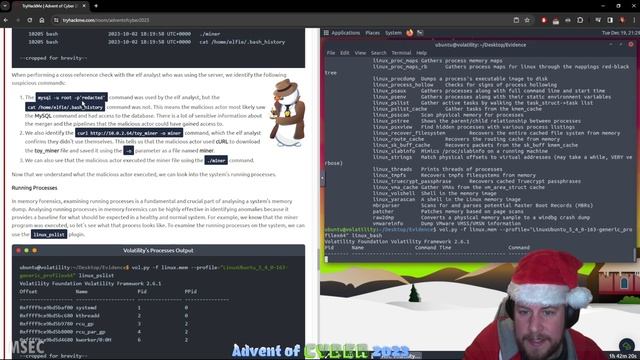The width and height of the screenshot is (640, 360).
Task: Click the curl toy_miner command snippet
Action: pyautogui.click(x=129, y=133)
